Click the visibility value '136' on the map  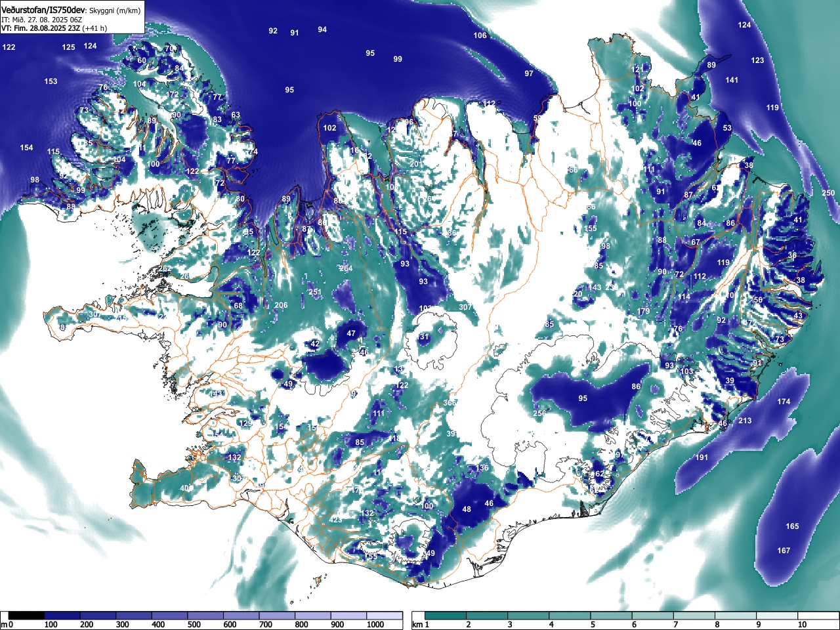[482, 468]
